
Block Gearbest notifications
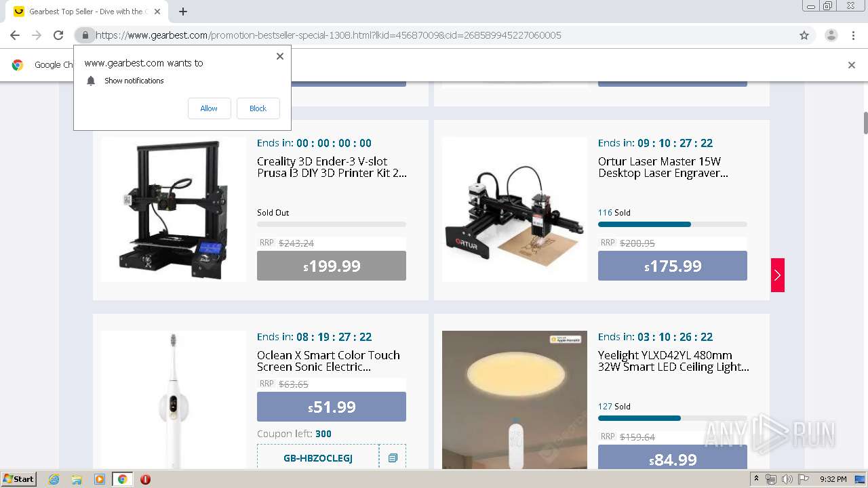coord(258,108)
